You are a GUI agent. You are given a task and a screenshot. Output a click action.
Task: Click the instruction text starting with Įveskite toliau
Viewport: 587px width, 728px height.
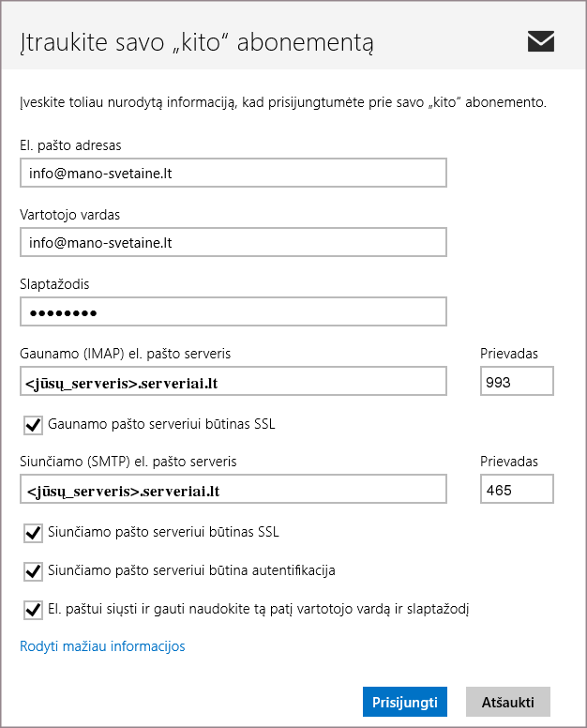point(282,101)
